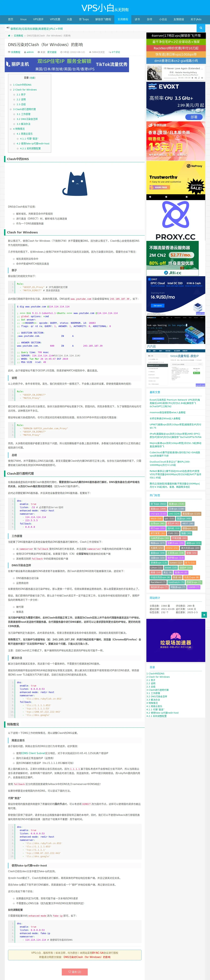Click the 实用教程 breadcrumb link

pyautogui.click(x=18, y=36)
